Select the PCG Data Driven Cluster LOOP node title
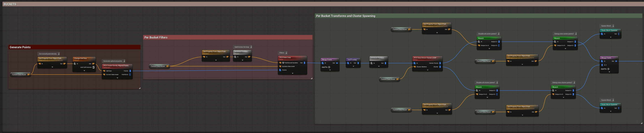 point(425,58)
